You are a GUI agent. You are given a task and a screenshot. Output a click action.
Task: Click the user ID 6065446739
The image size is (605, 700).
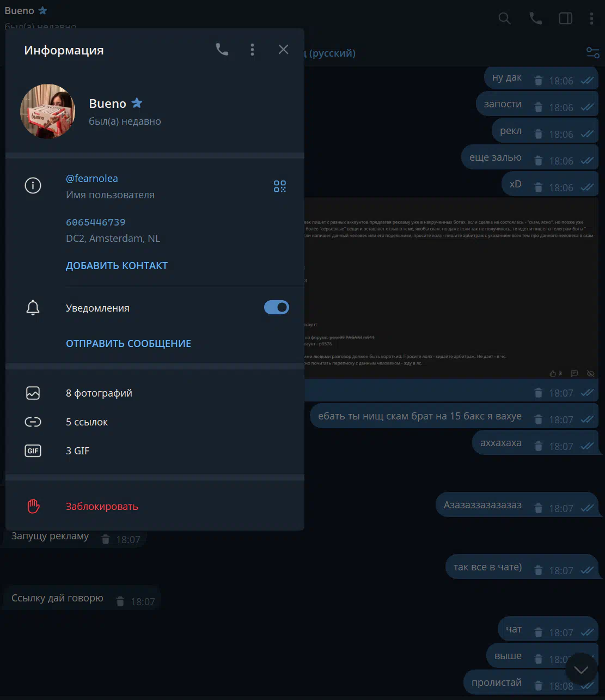coord(96,222)
